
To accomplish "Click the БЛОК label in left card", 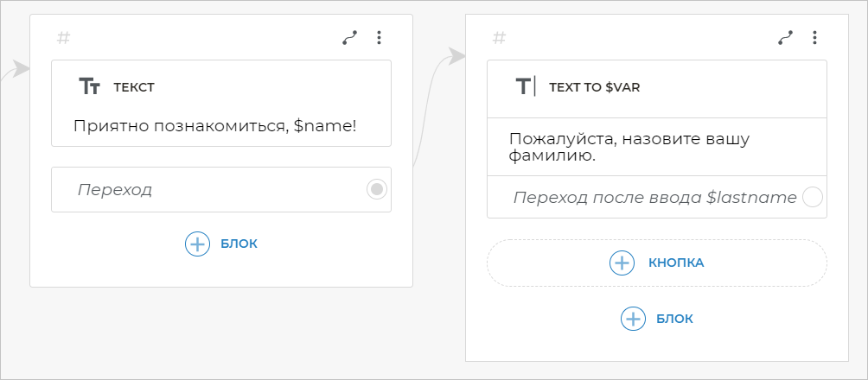I will [239, 244].
